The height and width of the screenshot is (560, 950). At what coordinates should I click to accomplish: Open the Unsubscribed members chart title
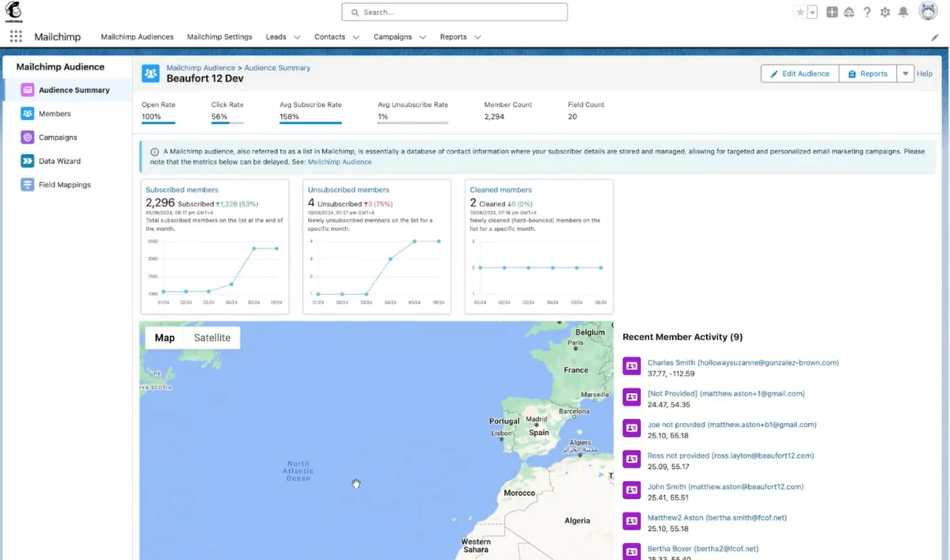(x=348, y=190)
